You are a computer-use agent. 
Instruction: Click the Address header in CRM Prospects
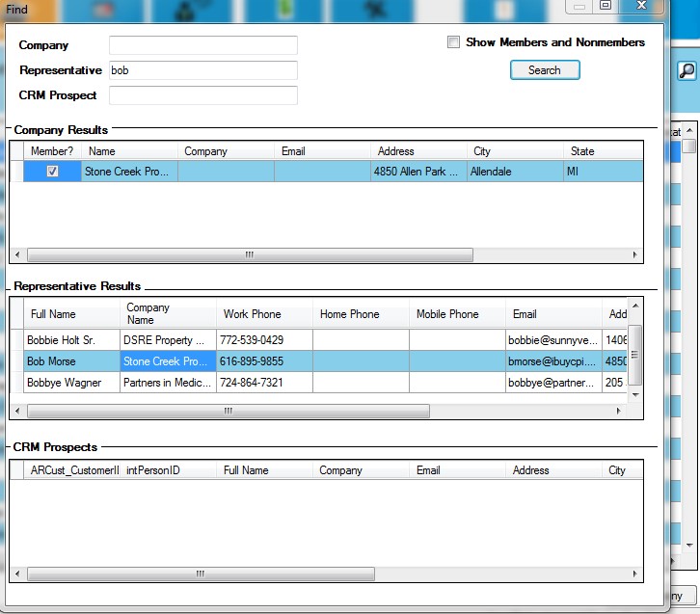pyautogui.click(x=553, y=470)
